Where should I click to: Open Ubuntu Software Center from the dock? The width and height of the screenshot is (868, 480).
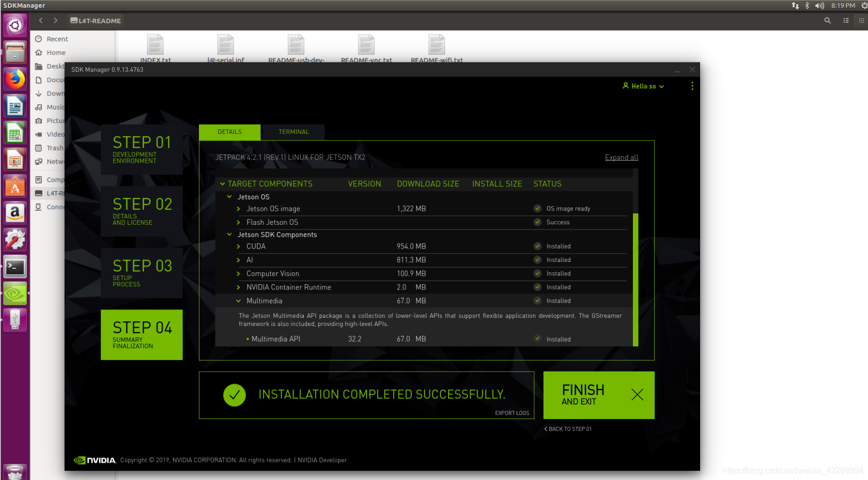pos(15,187)
